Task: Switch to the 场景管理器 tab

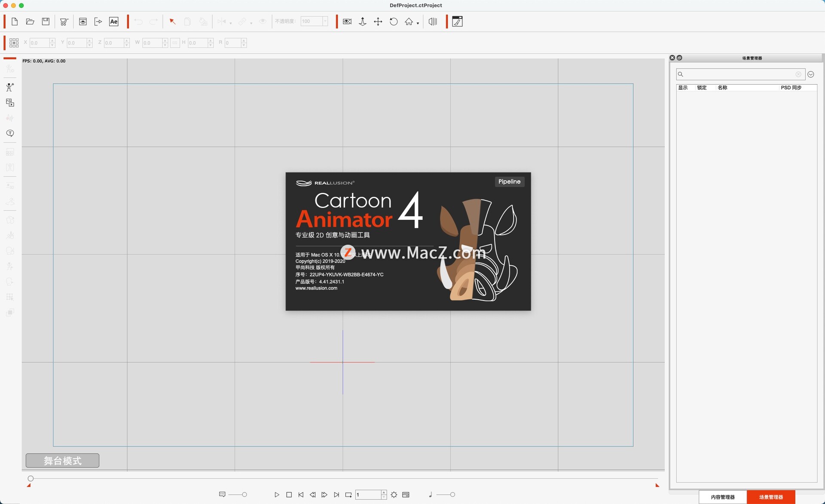Action: (x=771, y=497)
